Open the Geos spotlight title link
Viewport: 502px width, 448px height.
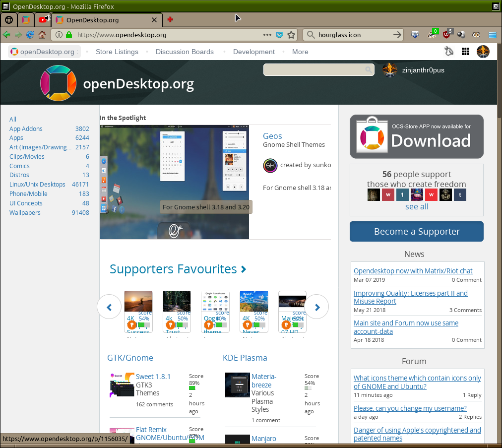[272, 136]
